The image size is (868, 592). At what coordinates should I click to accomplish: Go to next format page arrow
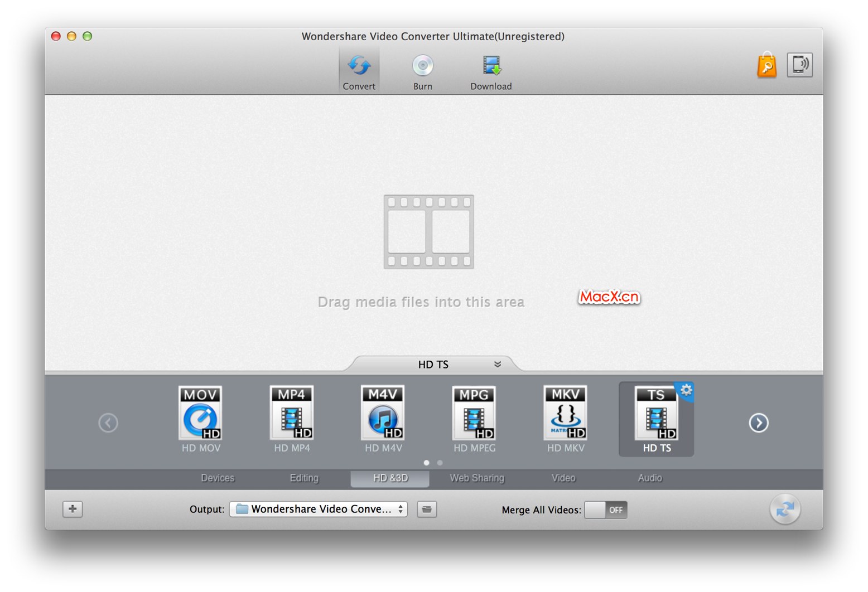[x=759, y=423]
